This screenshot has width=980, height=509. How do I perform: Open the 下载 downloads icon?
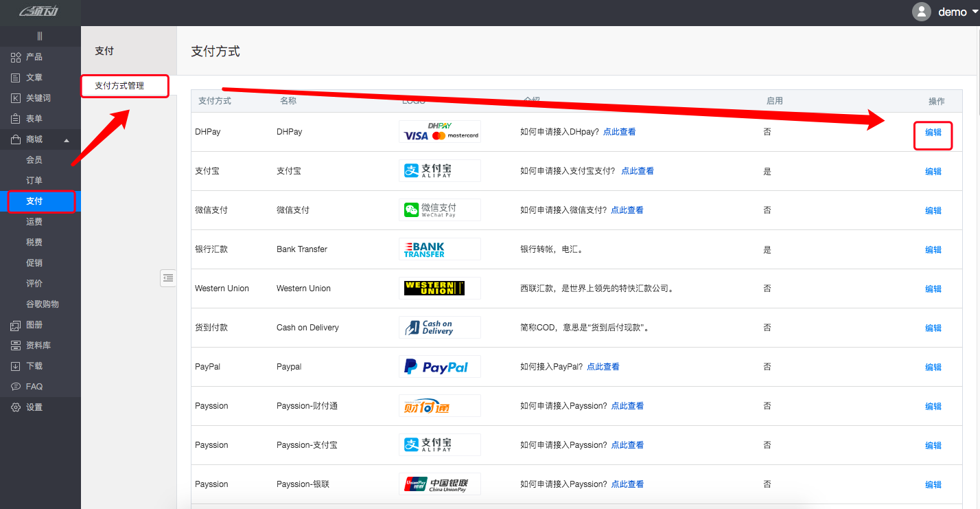[16, 366]
